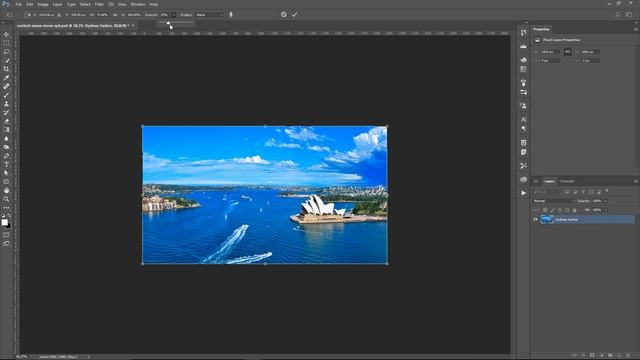
Task: Select the Gradient tool
Action: coord(6,130)
